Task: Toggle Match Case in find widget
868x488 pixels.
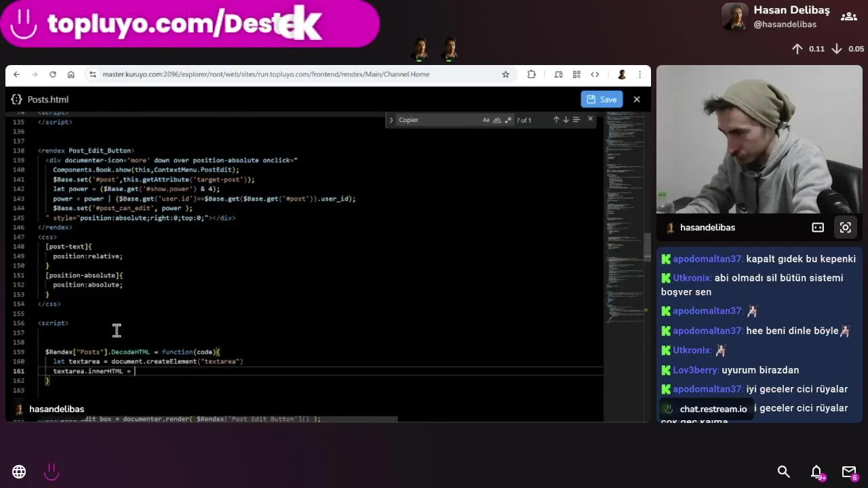Action: [x=486, y=120]
